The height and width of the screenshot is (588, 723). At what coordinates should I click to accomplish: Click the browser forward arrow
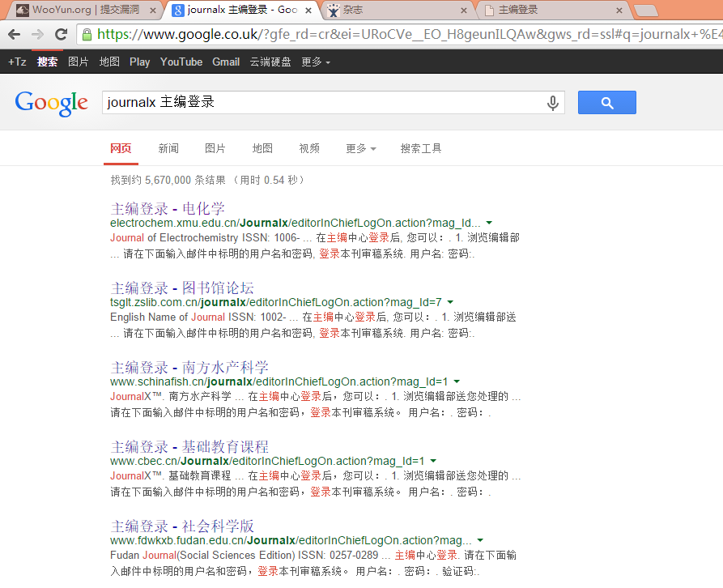click(37, 34)
